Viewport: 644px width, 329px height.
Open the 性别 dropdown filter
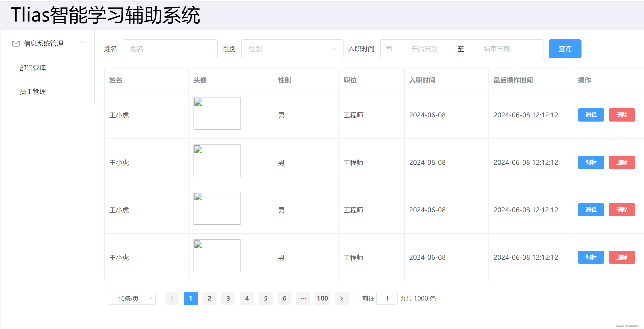[292, 49]
